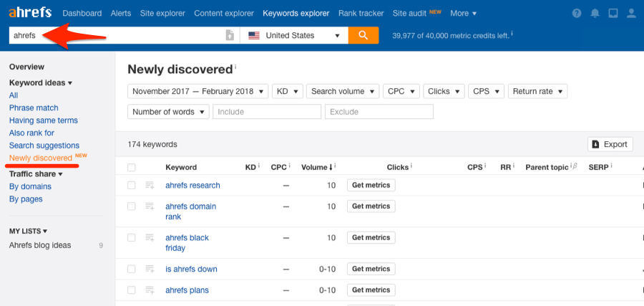Open Alerts in top navigation
Viewport: 644px width, 306px height.
[x=121, y=13]
